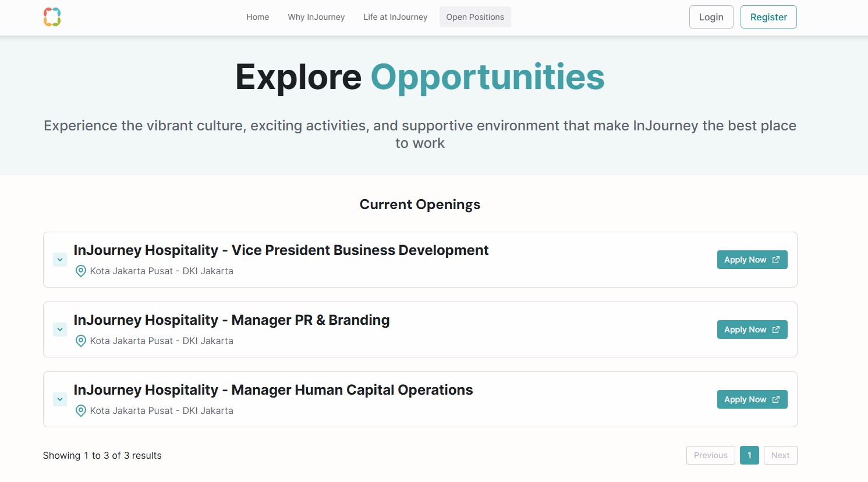This screenshot has width=868, height=482.
Task: Go to the Home menu item
Action: click(257, 17)
